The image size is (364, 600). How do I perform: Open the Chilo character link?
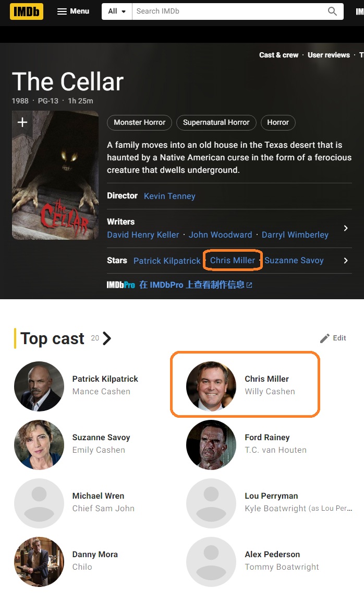(82, 567)
